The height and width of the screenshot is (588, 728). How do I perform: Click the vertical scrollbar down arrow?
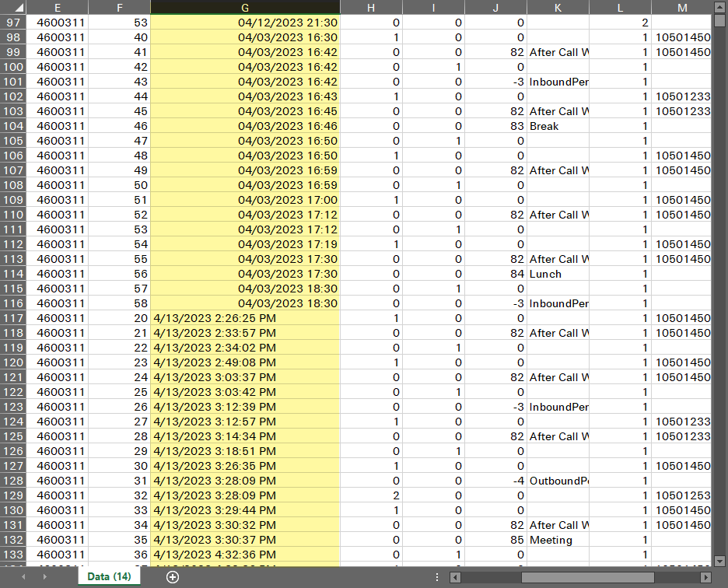coord(720,560)
